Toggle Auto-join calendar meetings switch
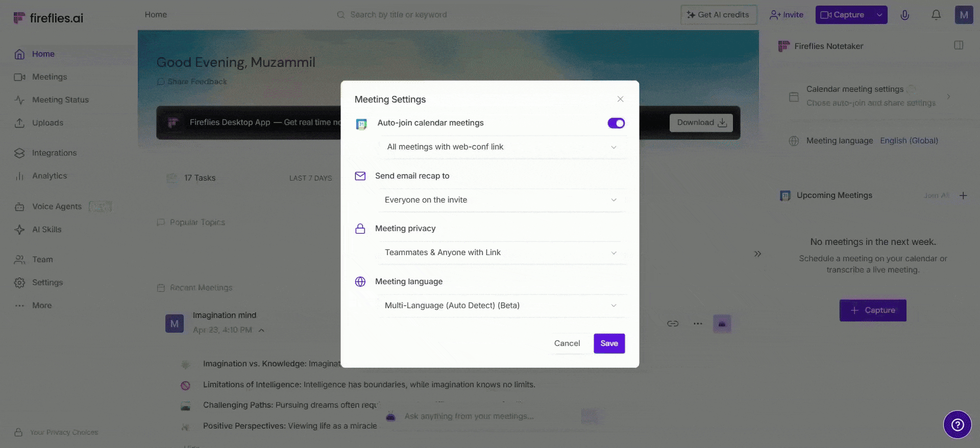This screenshot has width=980, height=448. coord(616,123)
